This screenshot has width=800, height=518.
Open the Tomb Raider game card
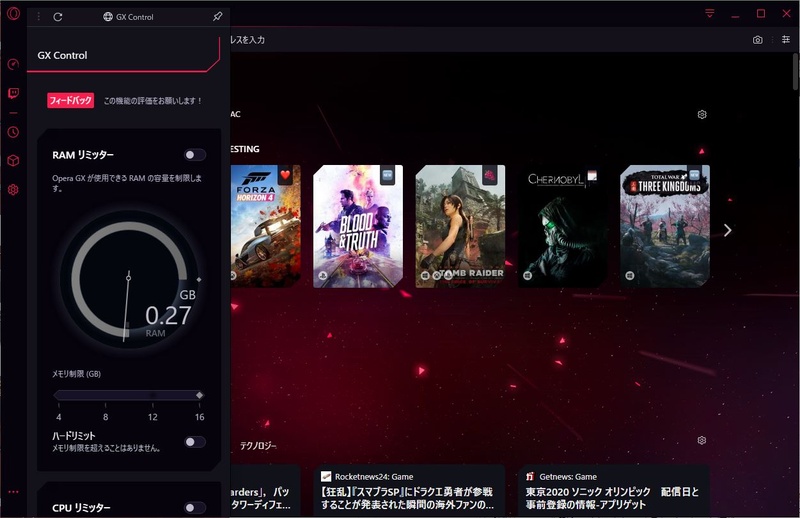point(460,226)
